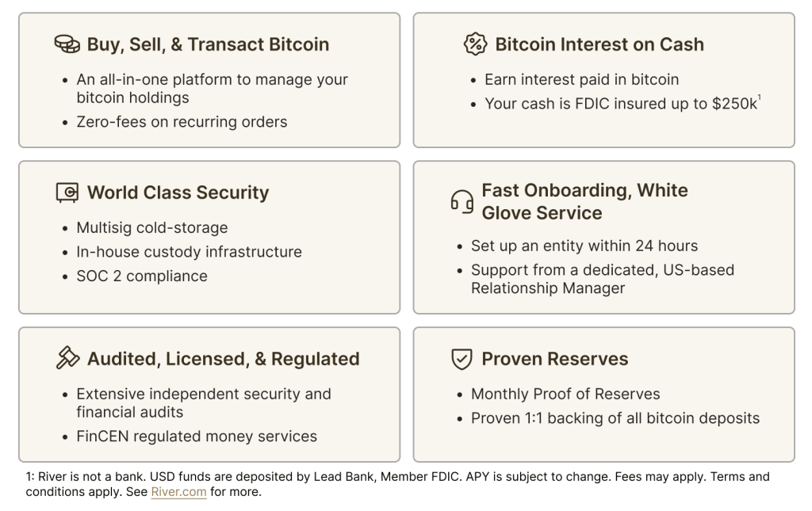The height and width of the screenshot is (511, 812).
Task: Click the "Earn interest paid in bitcoin" bullet
Action: coord(581,79)
